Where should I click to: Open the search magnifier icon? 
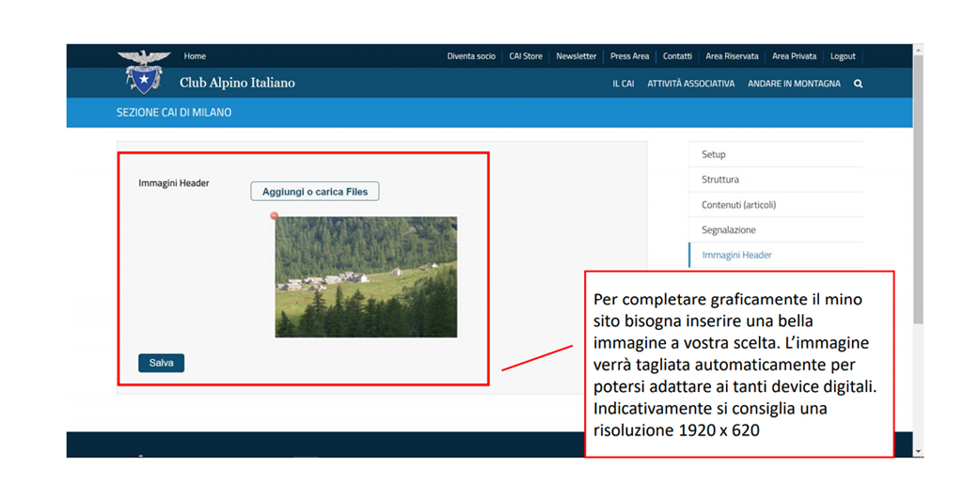858,84
